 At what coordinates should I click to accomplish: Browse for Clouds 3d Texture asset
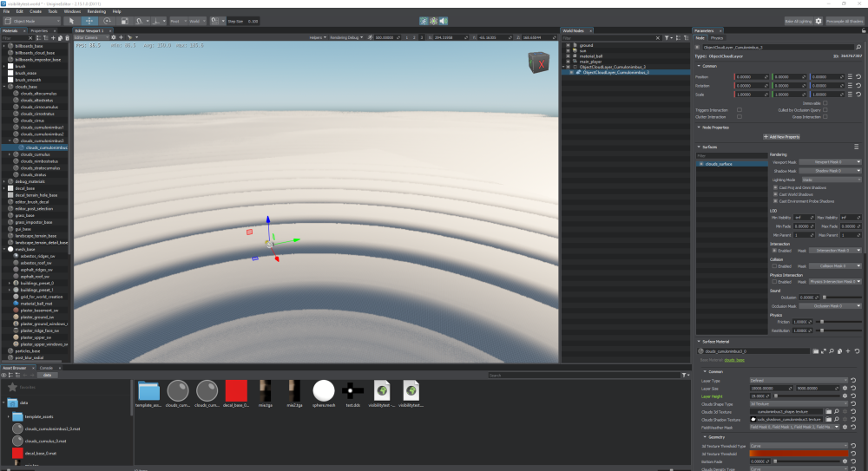pyautogui.click(x=828, y=411)
